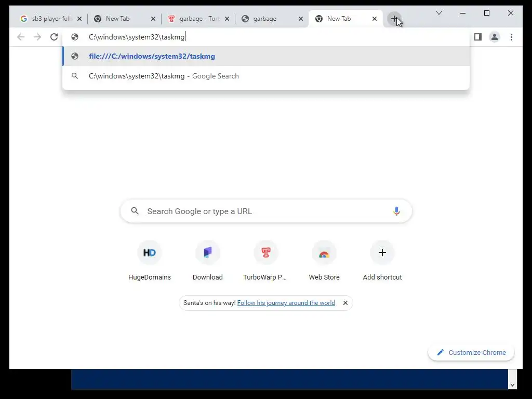Open the HugeDomains shortcut
This screenshot has width=532, height=399.
(x=149, y=261)
